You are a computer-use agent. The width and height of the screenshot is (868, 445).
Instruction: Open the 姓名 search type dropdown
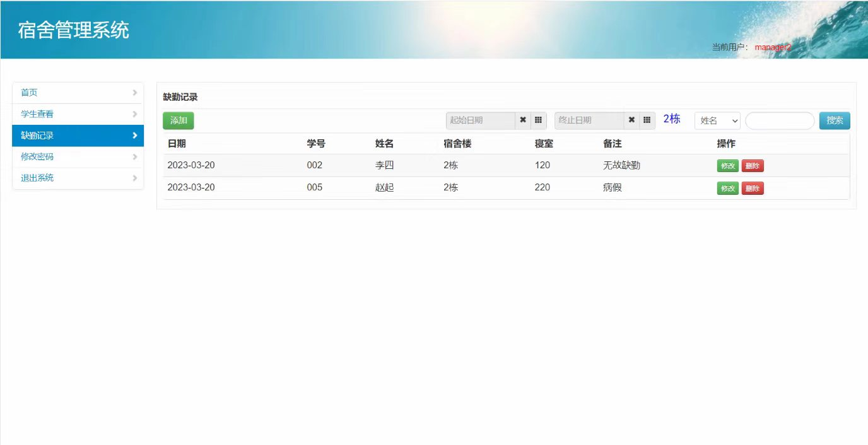717,120
